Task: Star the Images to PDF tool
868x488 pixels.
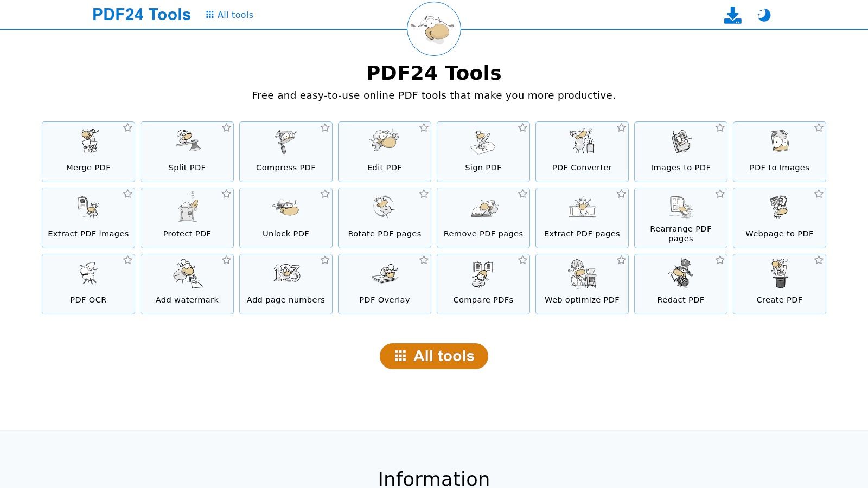Action: point(720,128)
